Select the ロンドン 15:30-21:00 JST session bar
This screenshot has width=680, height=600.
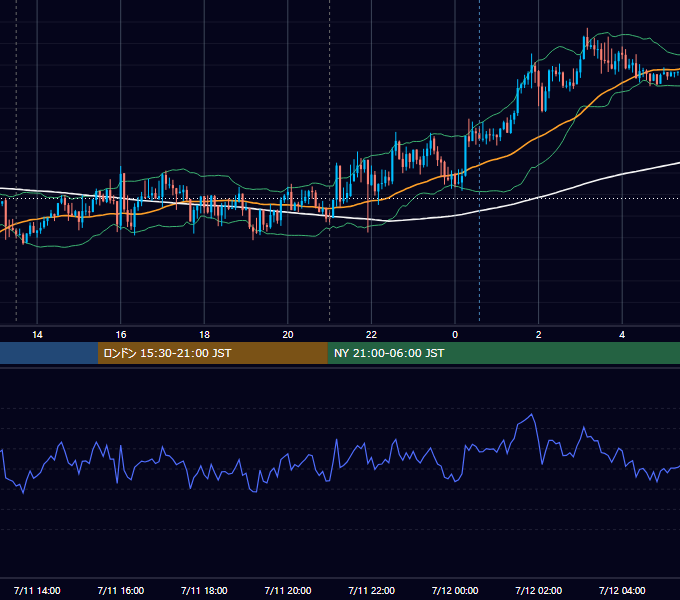point(212,353)
